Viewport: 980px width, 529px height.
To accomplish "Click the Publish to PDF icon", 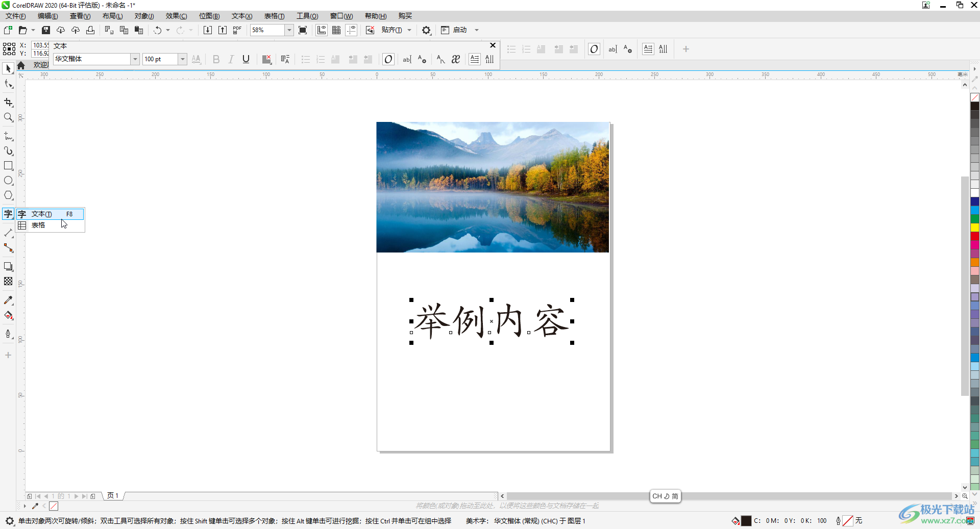I will pyautogui.click(x=237, y=30).
